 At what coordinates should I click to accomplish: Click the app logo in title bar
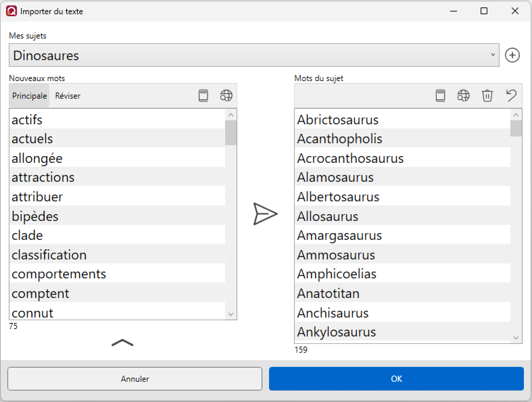11,11
